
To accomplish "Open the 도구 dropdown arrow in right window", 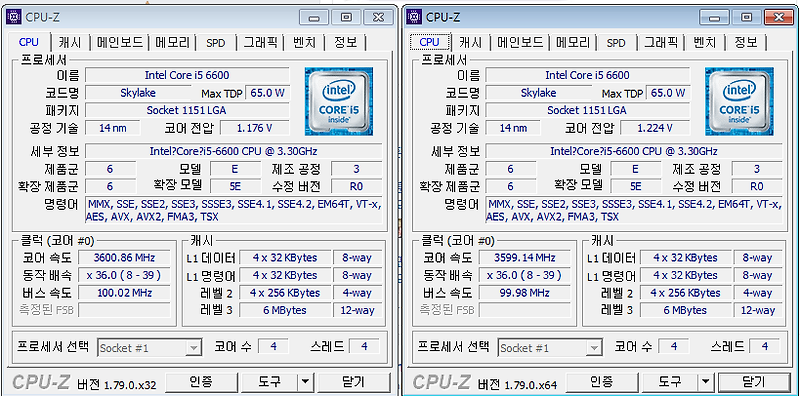I will (706, 382).
